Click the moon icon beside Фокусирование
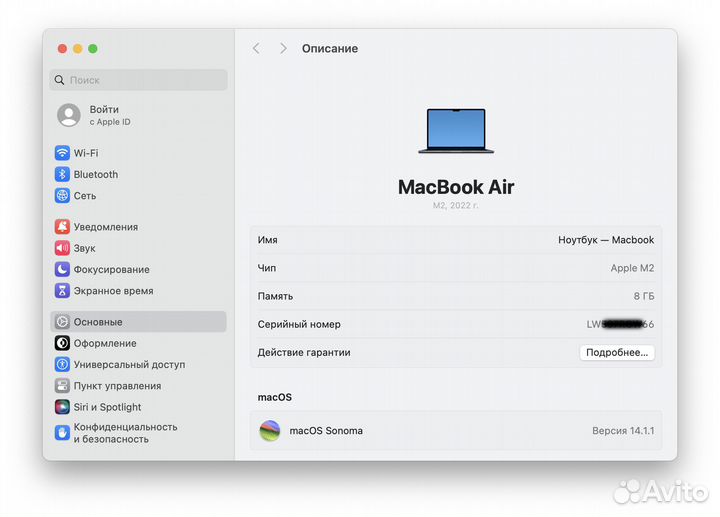 [62, 270]
